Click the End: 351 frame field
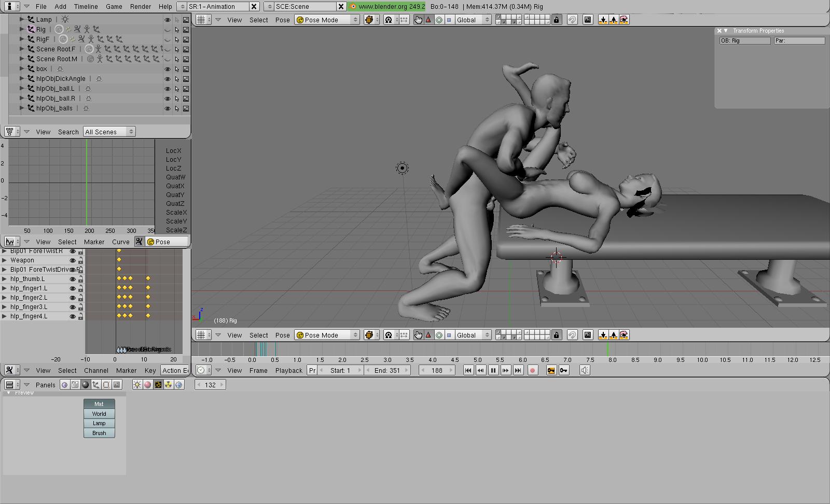This screenshot has height=504, width=830. click(387, 370)
